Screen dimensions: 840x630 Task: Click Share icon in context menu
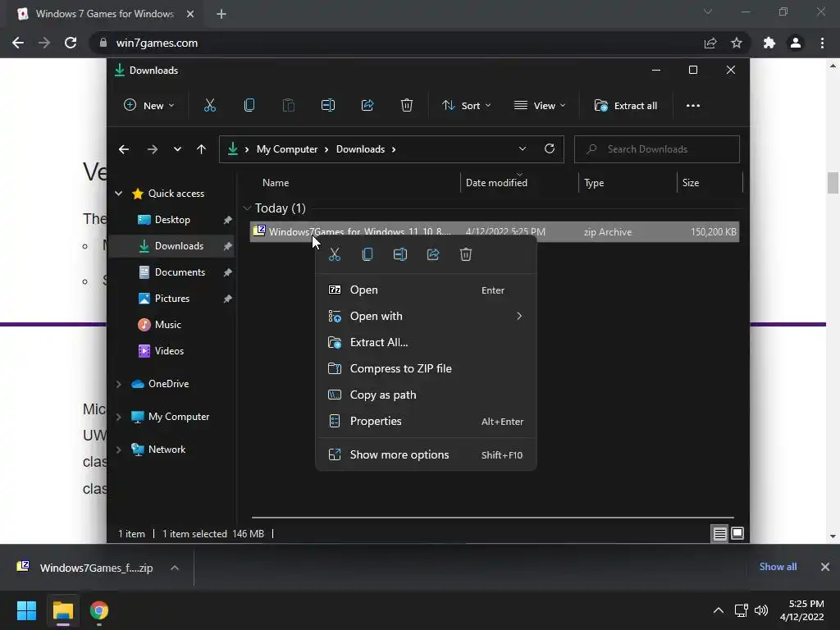[433, 254]
